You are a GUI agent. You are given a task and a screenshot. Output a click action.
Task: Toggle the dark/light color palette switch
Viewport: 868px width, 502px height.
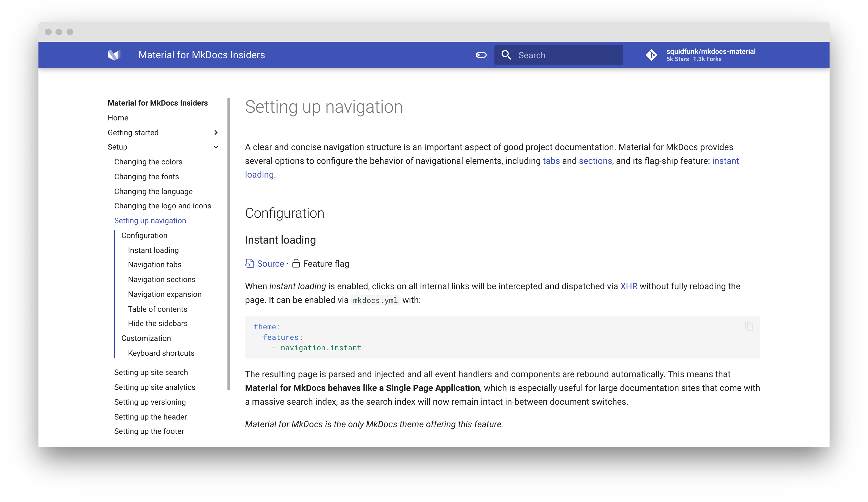[481, 55]
